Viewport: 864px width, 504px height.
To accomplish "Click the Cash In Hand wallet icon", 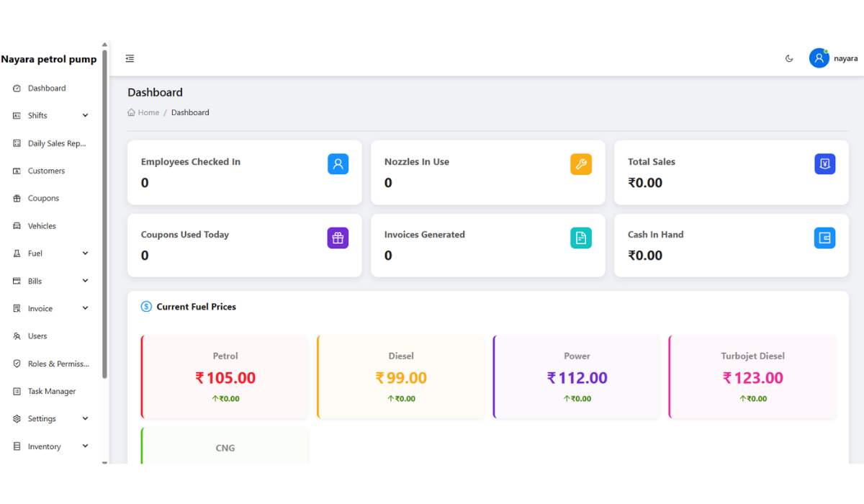I will (825, 238).
